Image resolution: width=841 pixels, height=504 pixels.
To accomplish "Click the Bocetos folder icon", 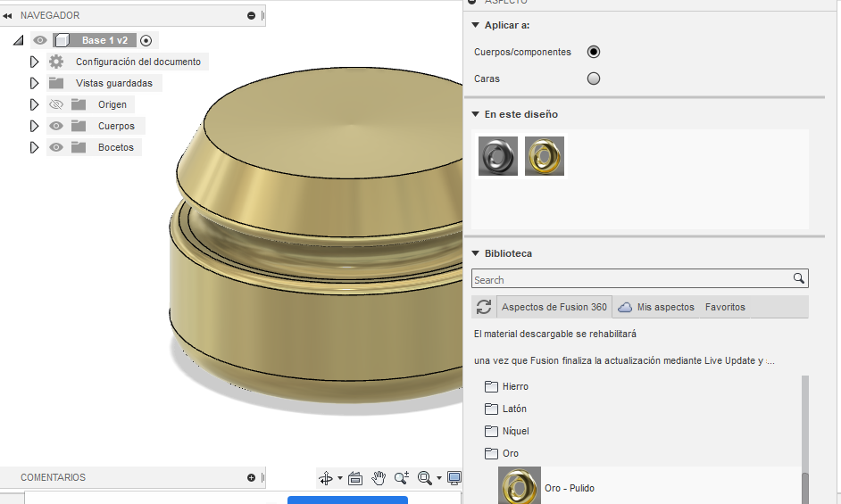I will 79,147.
